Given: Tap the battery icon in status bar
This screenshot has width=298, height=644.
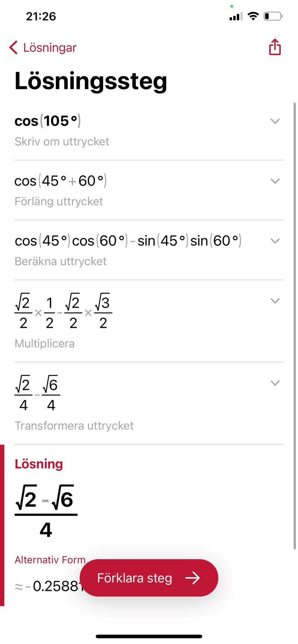Looking at the screenshot, I should point(273,16).
